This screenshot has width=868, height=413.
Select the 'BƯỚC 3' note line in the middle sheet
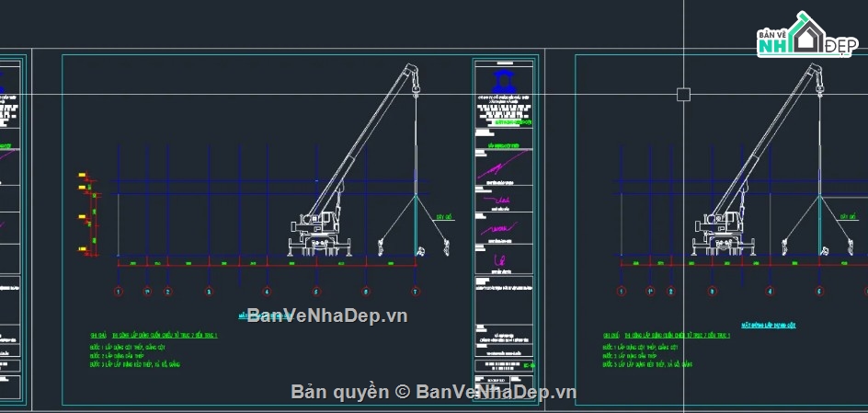[x=134, y=365]
